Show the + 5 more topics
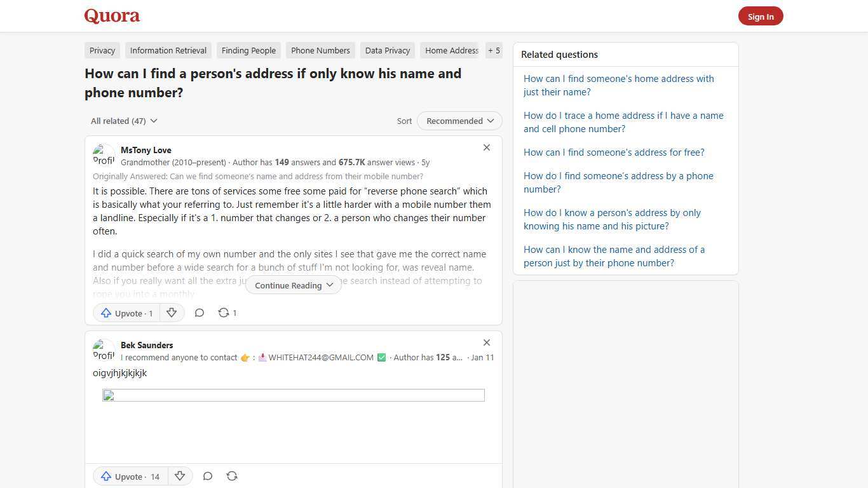The height and width of the screenshot is (488, 868). pos(494,50)
